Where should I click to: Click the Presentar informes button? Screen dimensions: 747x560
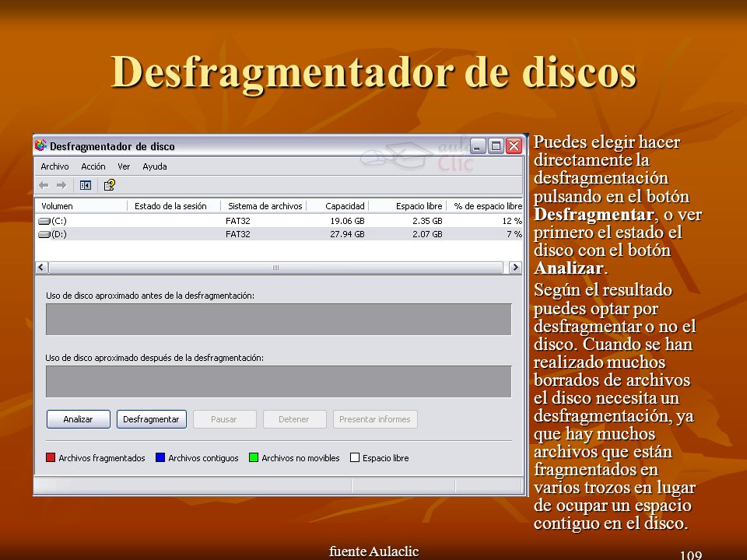[x=375, y=419]
